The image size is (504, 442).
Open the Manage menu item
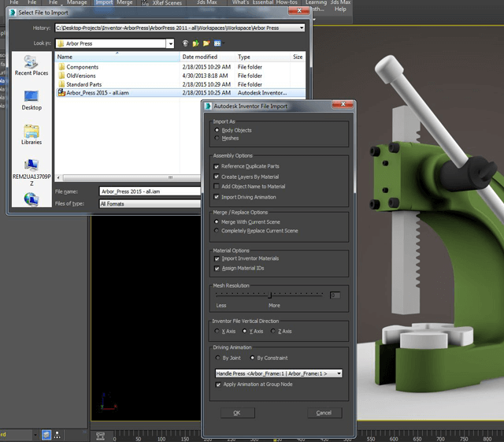coord(76,2)
